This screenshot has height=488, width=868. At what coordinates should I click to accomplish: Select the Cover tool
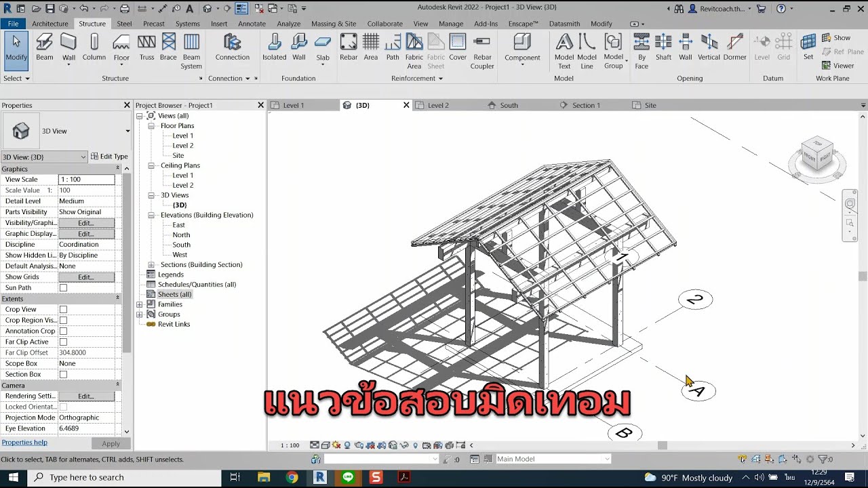(458, 48)
